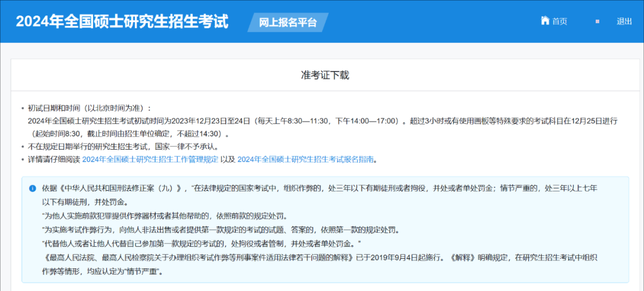Click the home icon in the header

544,21
